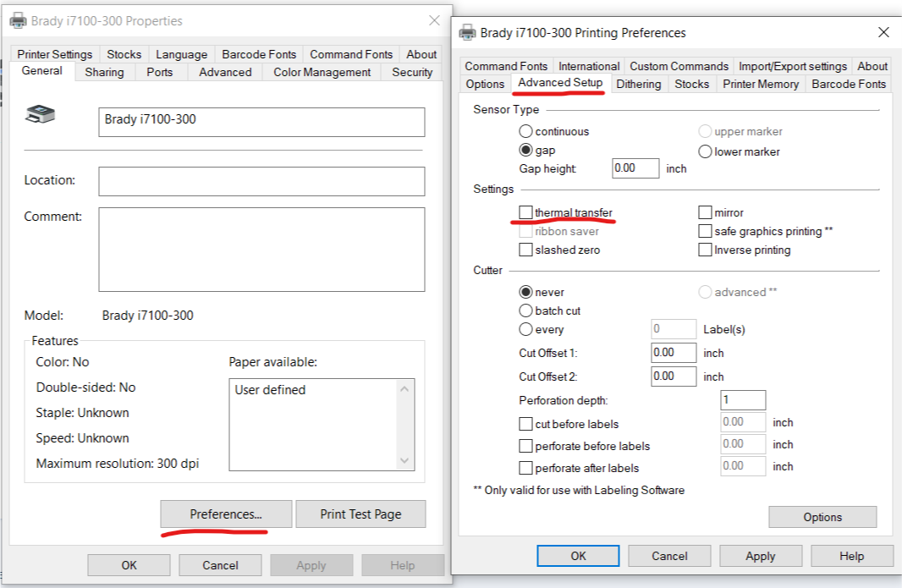Toggle the mirror checkbox
This screenshot has height=588, width=902.
pos(705,212)
